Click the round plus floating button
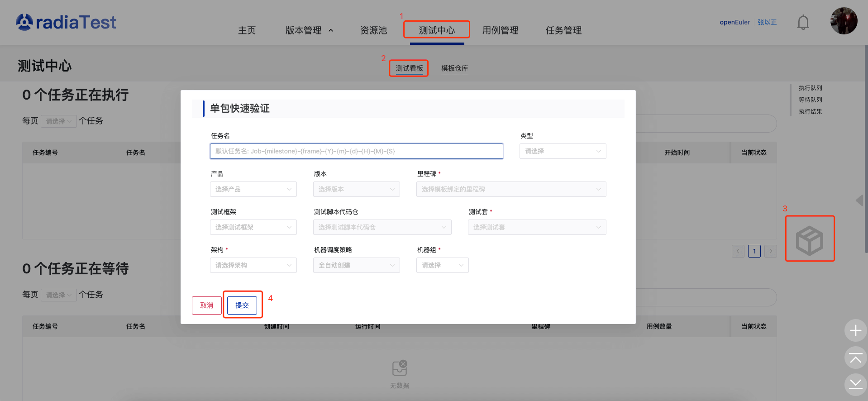This screenshot has height=401, width=868. coord(855,331)
